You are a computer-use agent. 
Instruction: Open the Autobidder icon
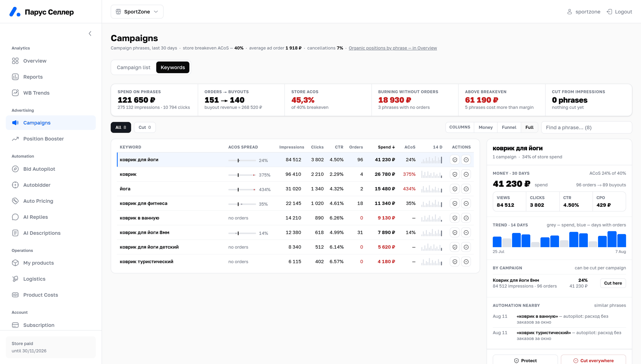[15, 185]
